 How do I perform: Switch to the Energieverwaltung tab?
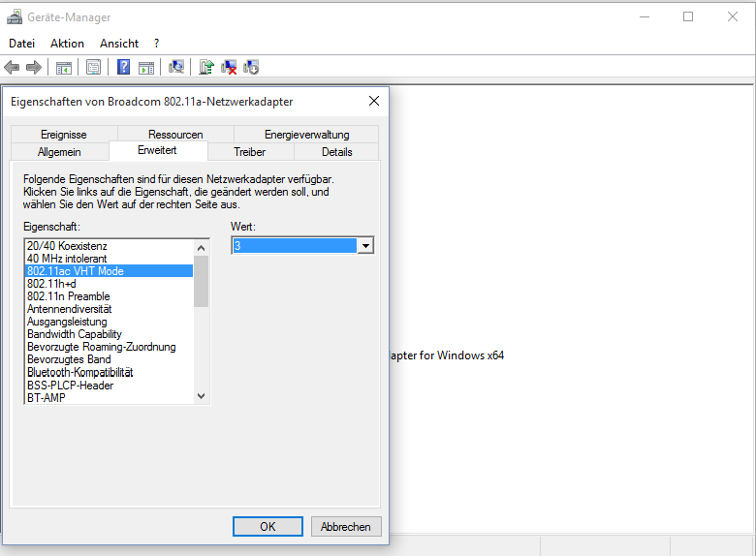click(306, 135)
